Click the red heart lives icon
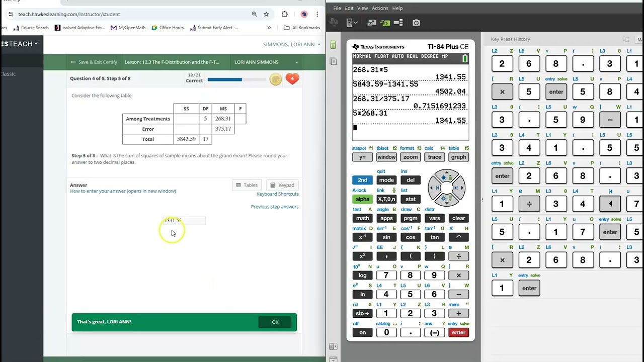The height and width of the screenshot is (362, 644). [292, 79]
